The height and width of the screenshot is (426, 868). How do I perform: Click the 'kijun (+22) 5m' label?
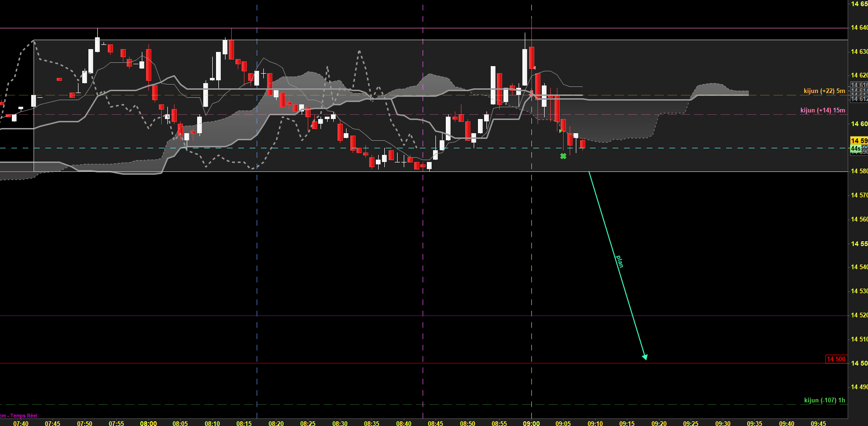(x=825, y=91)
